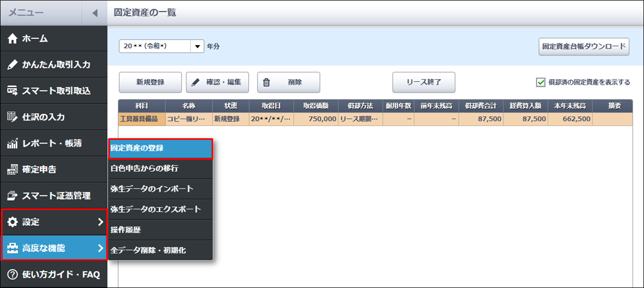The height and width of the screenshot is (288, 644).
Task: Expand the 設定 submenu chevron
Action: pos(100,222)
